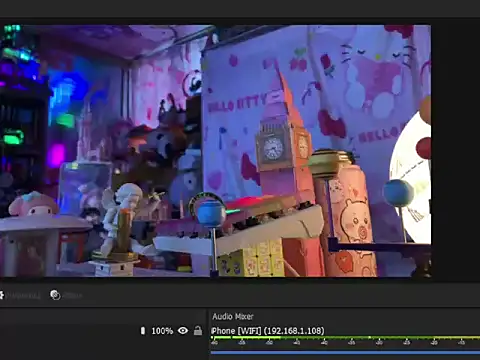Click the Audio Mixer panel title
This screenshot has width=480, height=360.
[233, 316]
